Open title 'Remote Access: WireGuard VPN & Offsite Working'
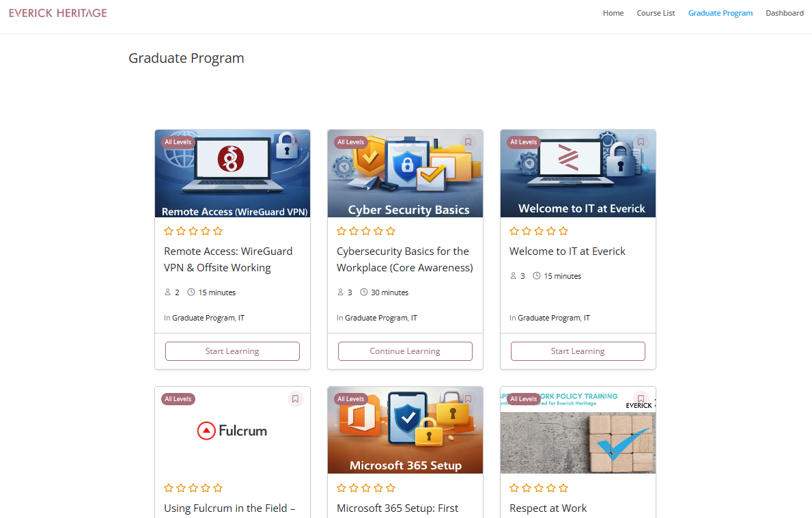The height and width of the screenshot is (518, 812). [228, 260]
